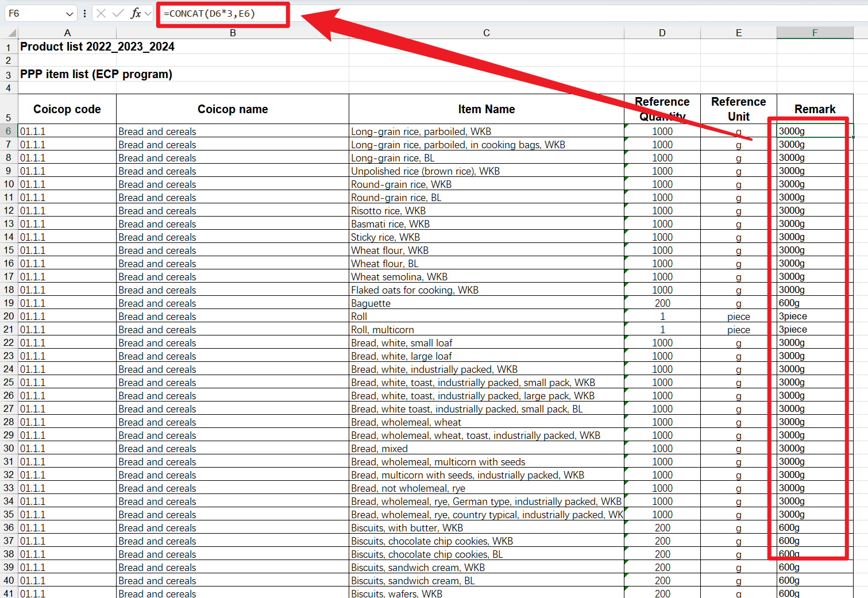Click the Cancel X icon in formula bar
This screenshot has height=598, width=868.
click(101, 13)
